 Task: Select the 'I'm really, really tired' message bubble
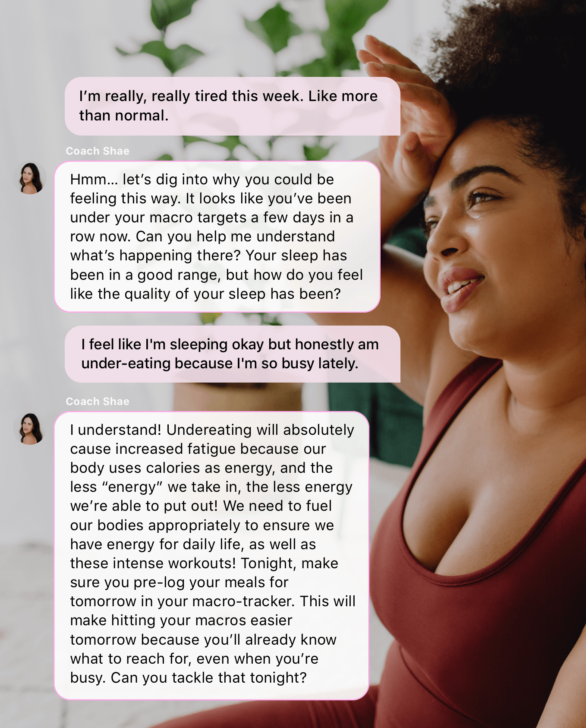click(233, 106)
